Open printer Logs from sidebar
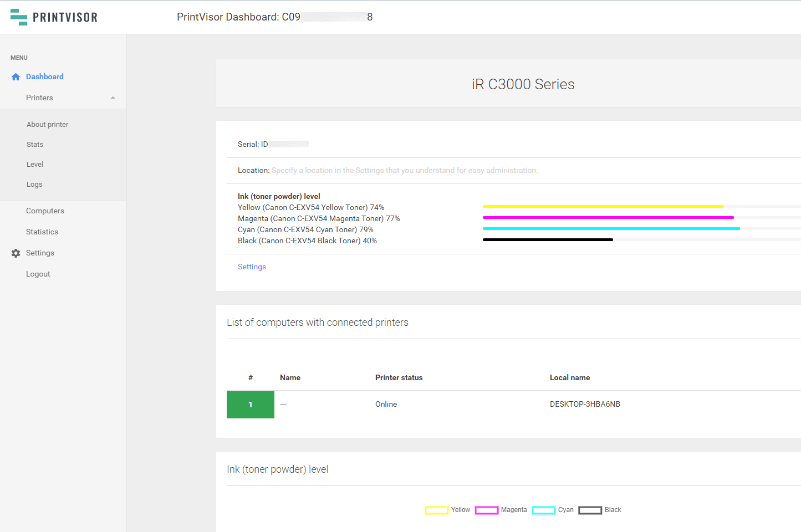This screenshot has width=801, height=532. coord(34,185)
